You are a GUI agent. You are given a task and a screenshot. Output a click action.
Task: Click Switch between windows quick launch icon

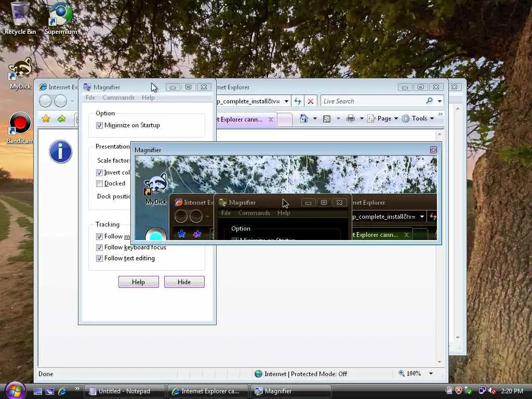pos(50,391)
